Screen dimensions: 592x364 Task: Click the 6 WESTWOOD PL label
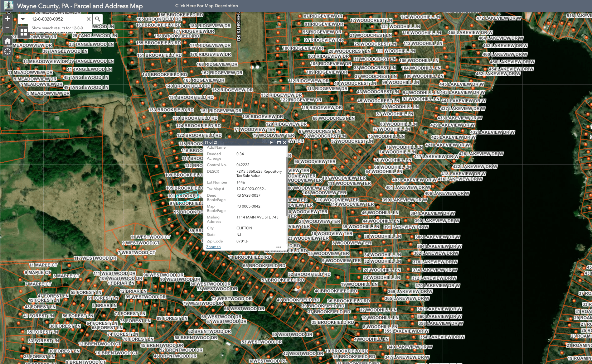[268, 361]
